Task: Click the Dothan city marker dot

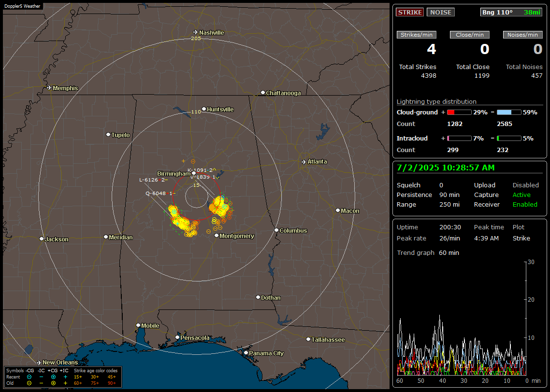Action: (258, 297)
